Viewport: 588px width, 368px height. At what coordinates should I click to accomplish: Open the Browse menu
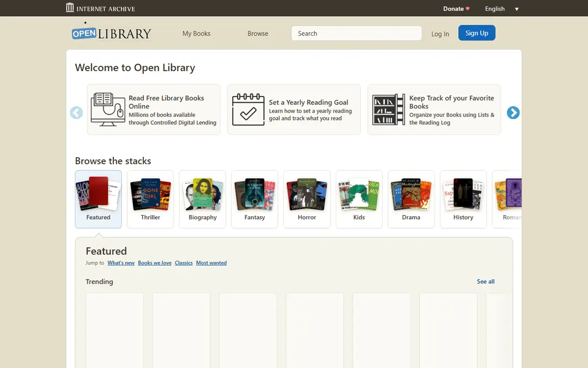pyautogui.click(x=258, y=33)
